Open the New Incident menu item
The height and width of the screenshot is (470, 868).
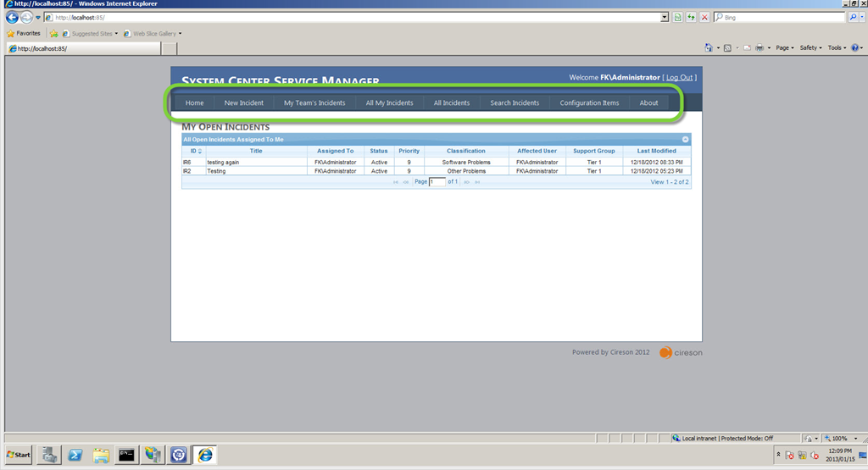(x=243, y=103)
